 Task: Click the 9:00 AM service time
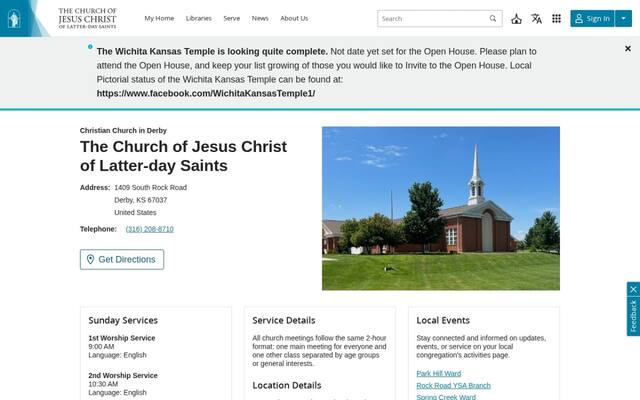(101, 347)
